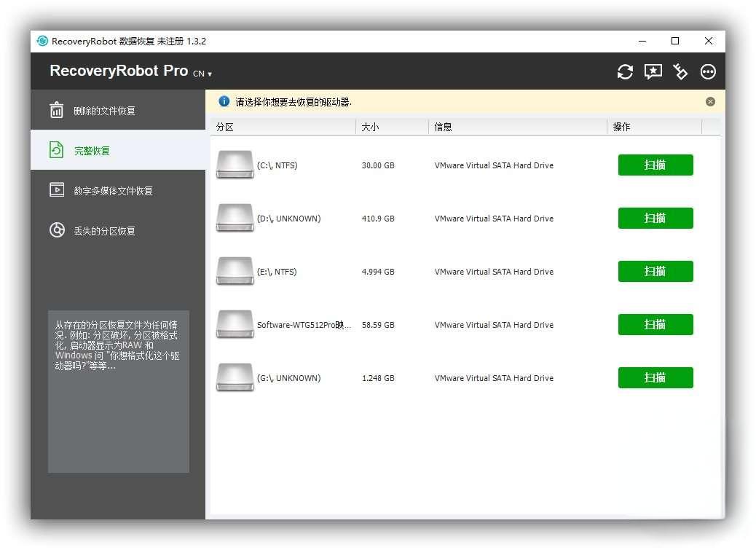756x550 pixels.
Task: Click the multimedia play icon in sidebar
Action: (x=56, y=189)
